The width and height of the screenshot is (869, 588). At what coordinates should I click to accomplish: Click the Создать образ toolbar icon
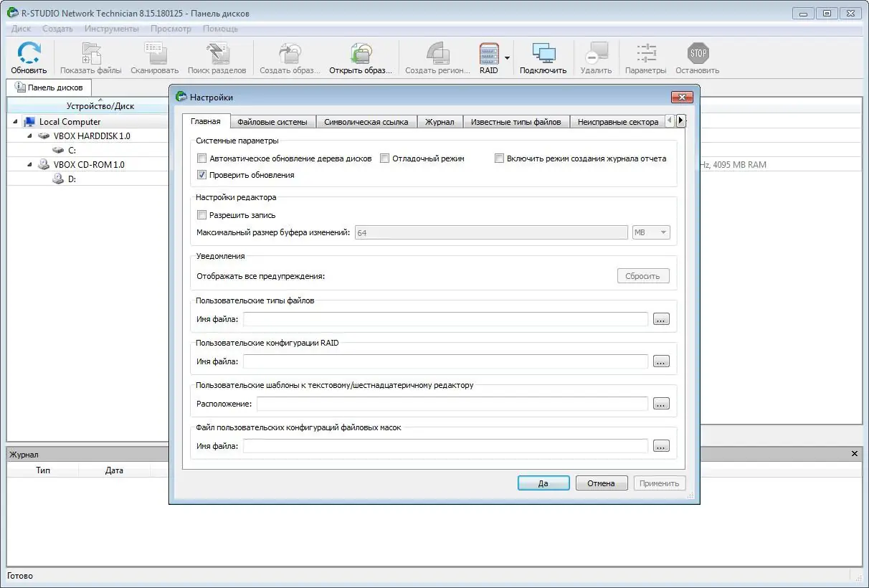[x=290, y=53]
